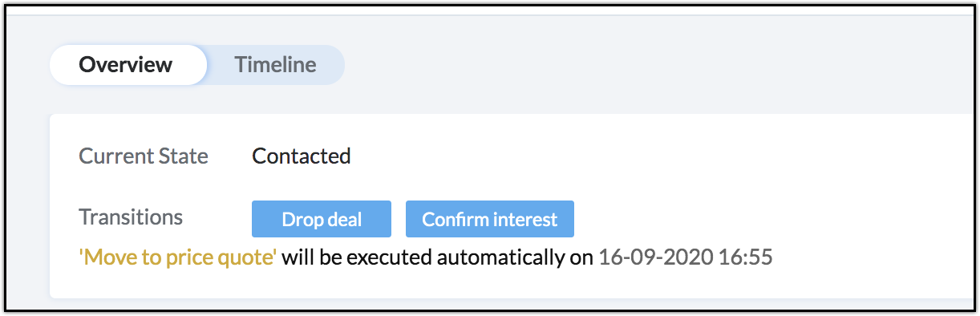Drop this deal from Contacted state
The width and height of the screenshot is (980, 316).
322,219
